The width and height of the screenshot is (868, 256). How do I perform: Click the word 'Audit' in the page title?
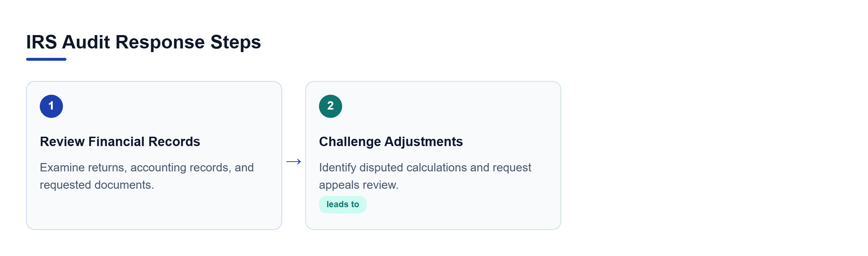[86, 42]
